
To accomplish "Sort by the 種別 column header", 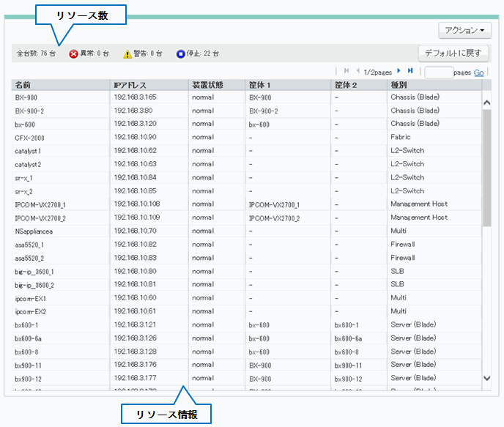I will (434, 85).
